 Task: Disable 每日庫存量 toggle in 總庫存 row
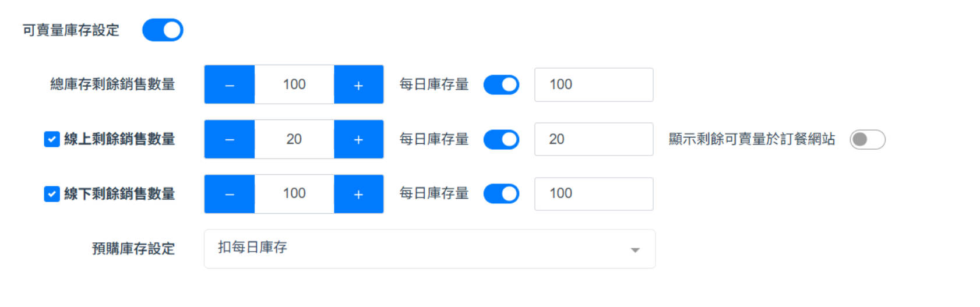coord(501,84)
